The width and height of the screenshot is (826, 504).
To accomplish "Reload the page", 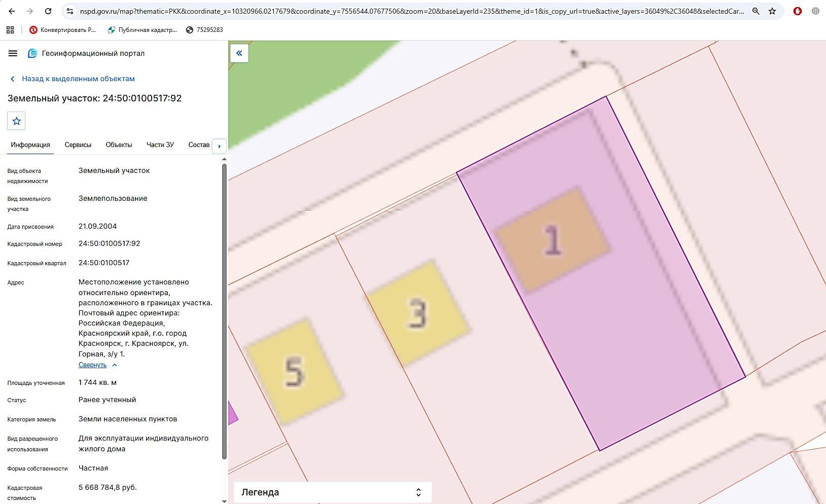I will pos(48,11).
